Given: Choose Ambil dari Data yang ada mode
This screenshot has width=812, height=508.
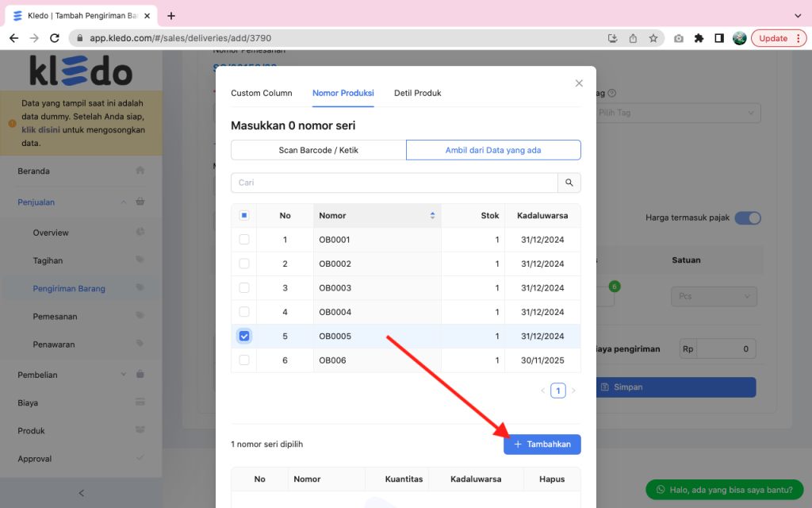Looking at the screenshot, I should click(x=493, y=150).
